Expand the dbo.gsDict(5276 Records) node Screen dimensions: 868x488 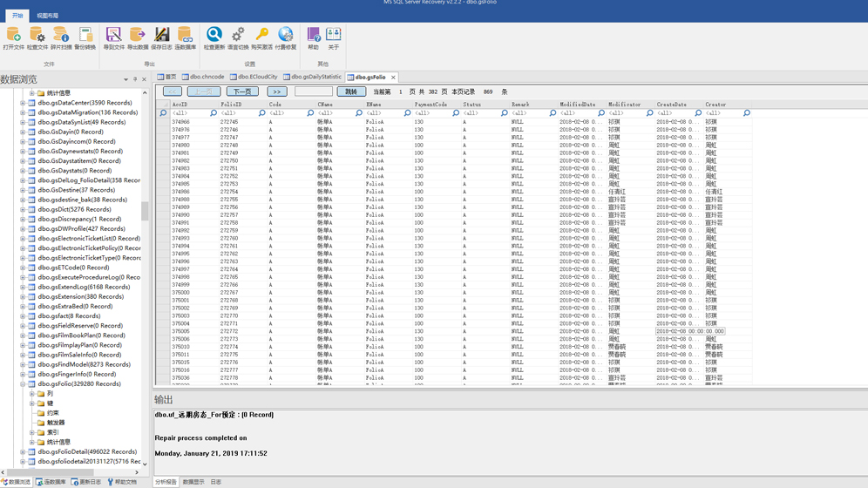click(23, 210)
